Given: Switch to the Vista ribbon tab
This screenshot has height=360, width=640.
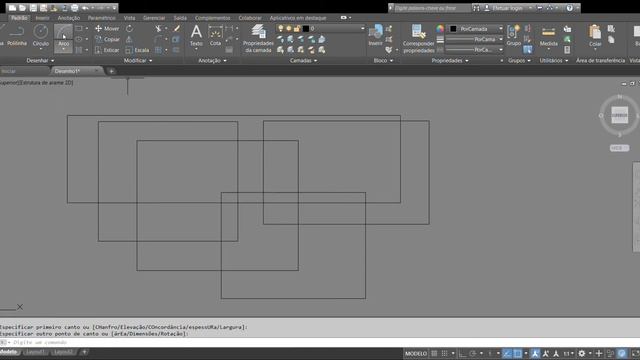Looking at the screenshot, I should tap(129, 18).
